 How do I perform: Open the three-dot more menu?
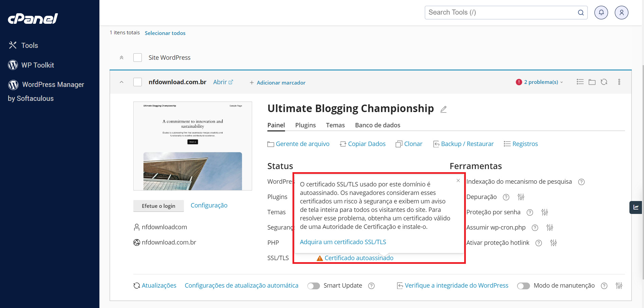pos(619,82)
